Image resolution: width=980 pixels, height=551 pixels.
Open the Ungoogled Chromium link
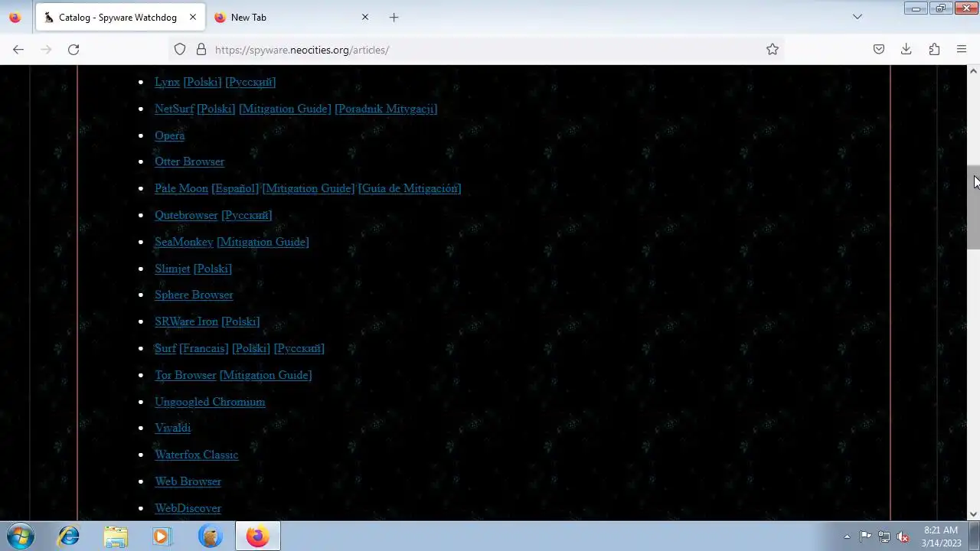click(x=210, y=402)
